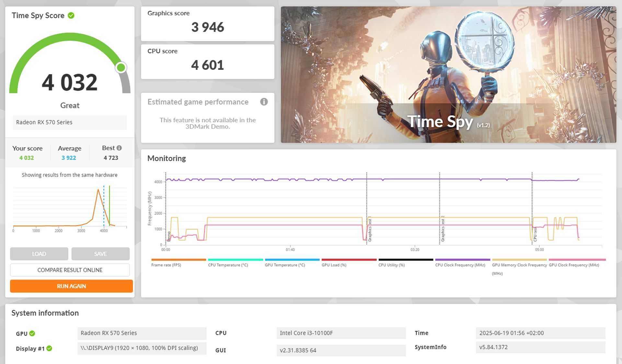Toggle the GPU Memory Clock Frequency legend item

(x=519, y=267)
